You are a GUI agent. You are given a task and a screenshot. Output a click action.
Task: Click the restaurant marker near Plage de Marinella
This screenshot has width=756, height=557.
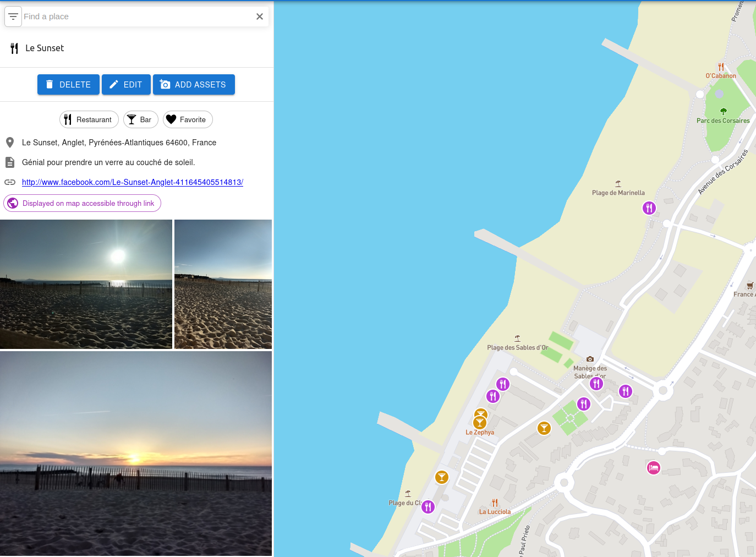(x=649, y=208)
